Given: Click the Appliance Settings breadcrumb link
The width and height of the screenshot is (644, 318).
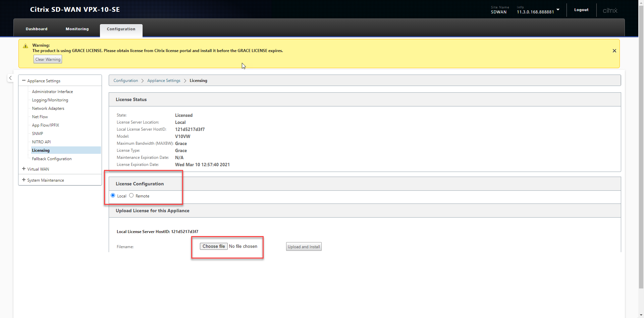Looking at the screenshot, I should point(164,81).
